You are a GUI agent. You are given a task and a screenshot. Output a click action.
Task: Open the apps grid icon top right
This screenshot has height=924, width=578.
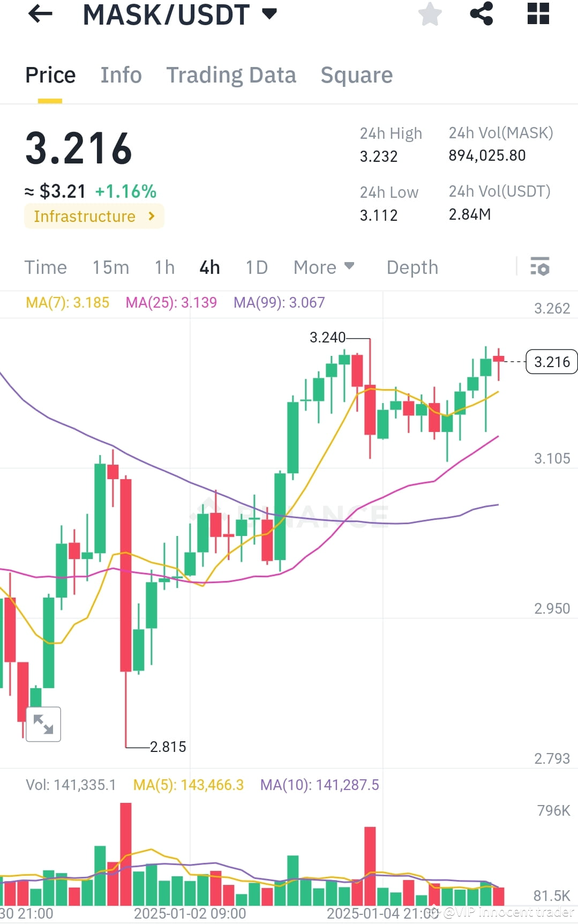pos(537,14)
